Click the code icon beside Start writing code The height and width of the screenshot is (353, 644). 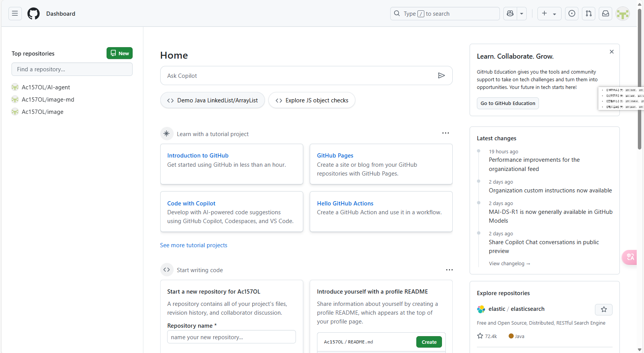[x=167, y=270]
